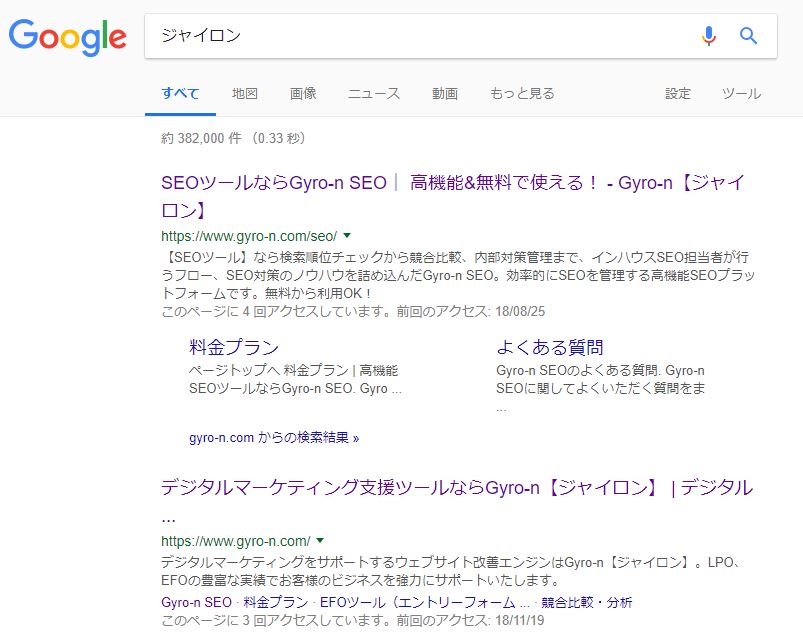Image resolution: width=803 pixels, height=635 pixels.
Task: Expand the もっと見る menu
Action: coord(522,93)
